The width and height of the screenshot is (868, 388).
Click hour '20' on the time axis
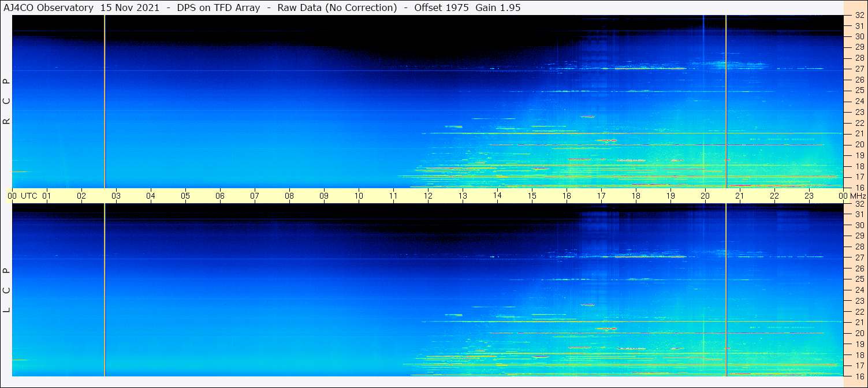pos(705,196)
